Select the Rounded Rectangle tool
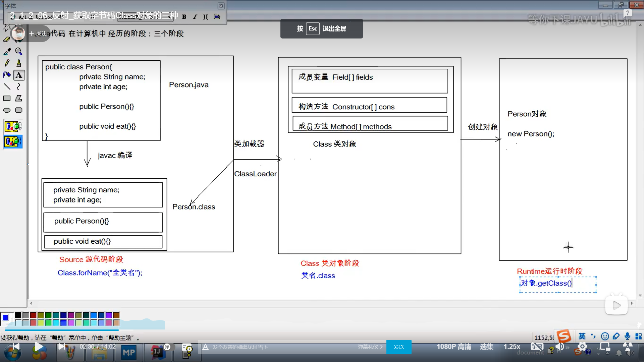 [19, 110]
